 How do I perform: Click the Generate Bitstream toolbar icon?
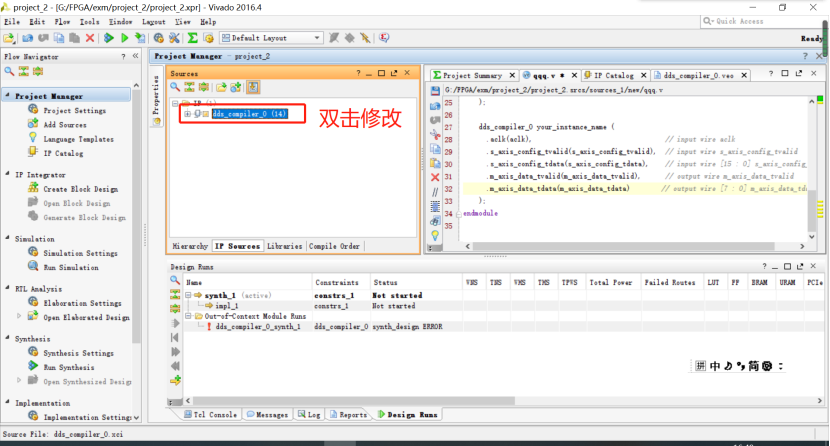tap(140, 38)
